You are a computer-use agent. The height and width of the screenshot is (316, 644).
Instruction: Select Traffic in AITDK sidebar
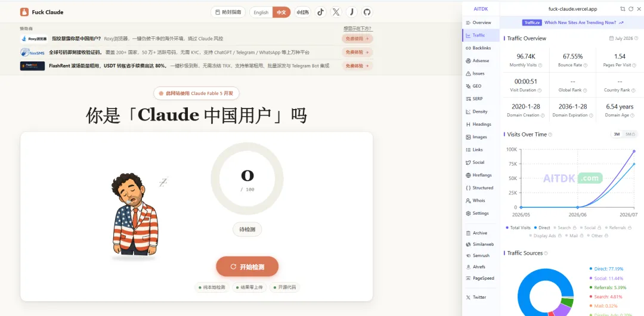pyautogui.click(x=481, y=35)
